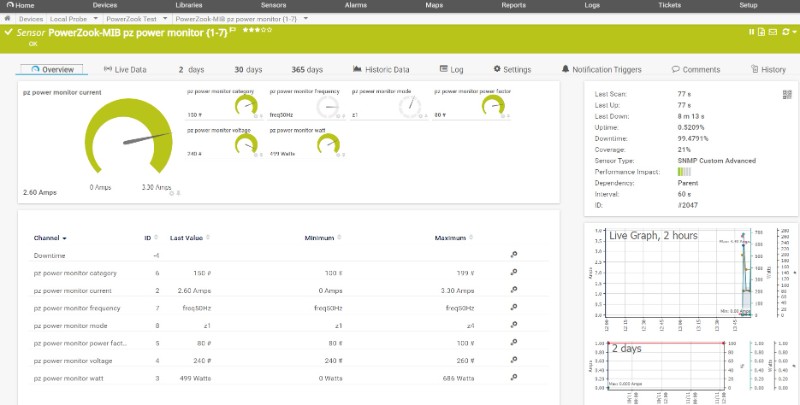The image size is (800, 405).
Task: Open the Tickets menu
Action: 669,5
